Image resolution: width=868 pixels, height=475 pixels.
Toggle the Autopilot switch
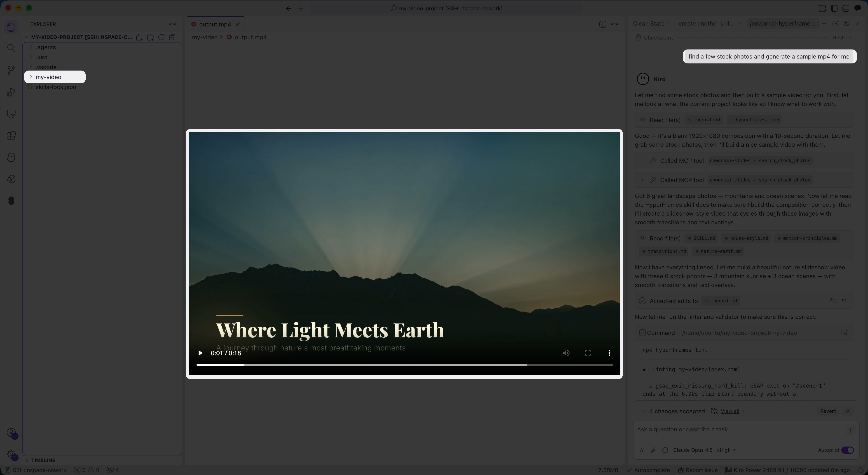pos(847,450)
